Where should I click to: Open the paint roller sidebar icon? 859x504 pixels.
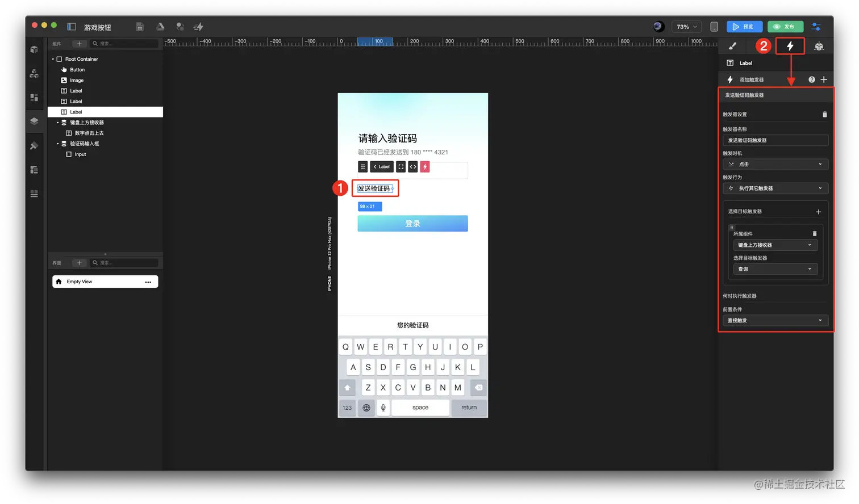click(x=34, y=146)
